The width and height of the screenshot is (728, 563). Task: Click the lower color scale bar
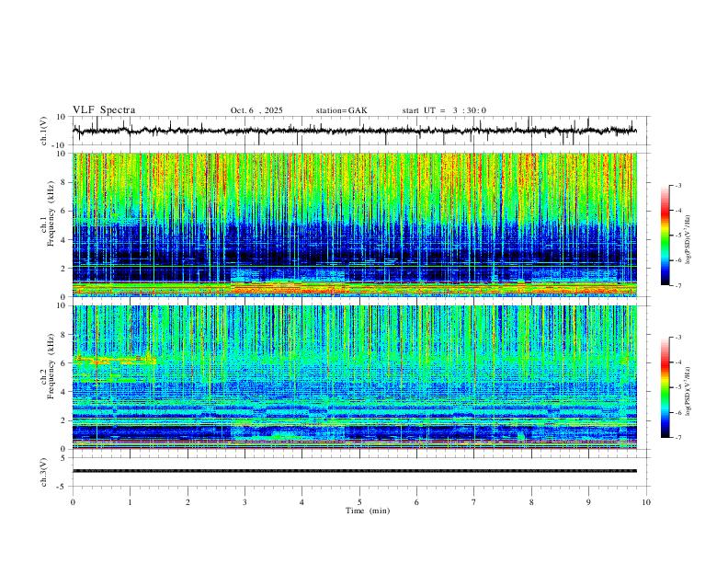tap(665, 387)
